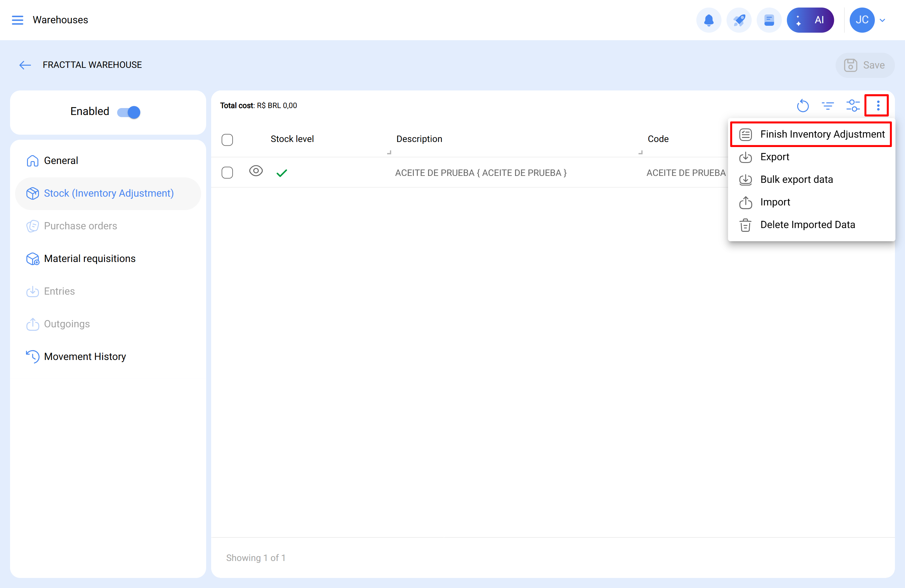The width and height of the screenshot is (905, 588).
Task: Open the filter lines icon
Action: (828, 106)
